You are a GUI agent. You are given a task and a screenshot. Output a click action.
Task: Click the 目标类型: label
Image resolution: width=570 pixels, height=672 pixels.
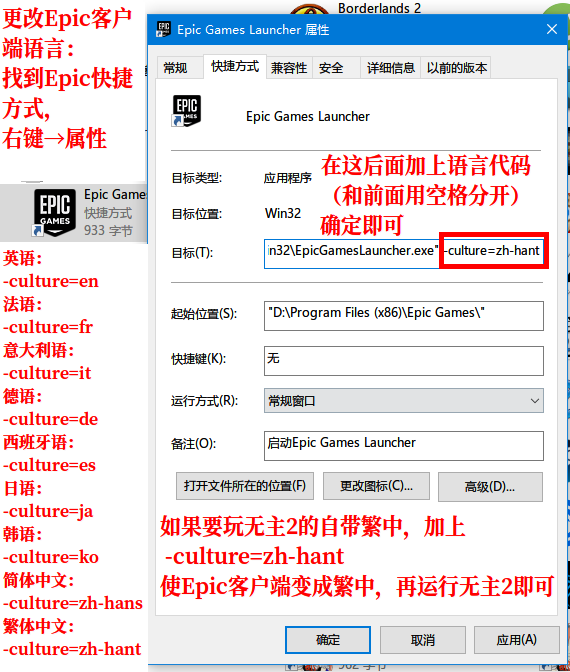197,178
